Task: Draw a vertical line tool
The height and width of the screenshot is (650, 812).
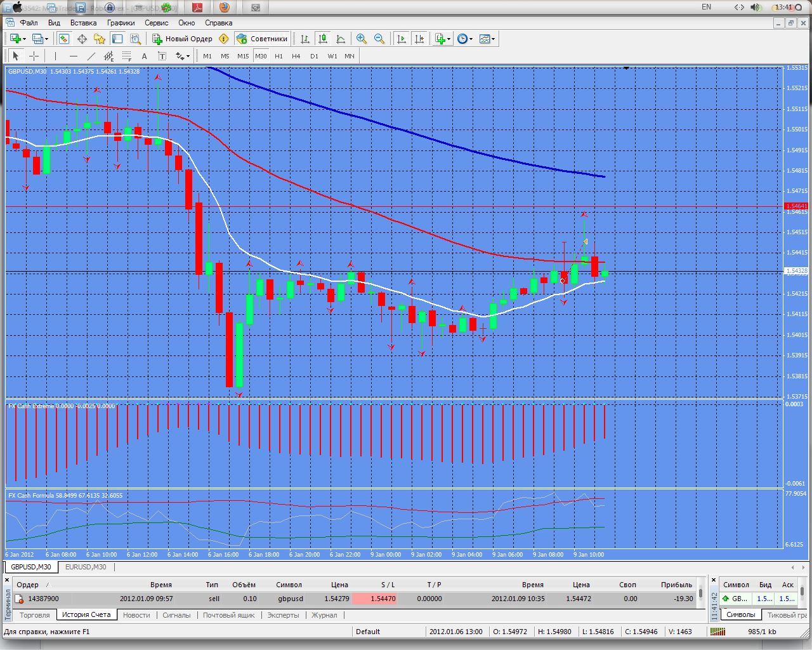Action: [x=56, y=56]
